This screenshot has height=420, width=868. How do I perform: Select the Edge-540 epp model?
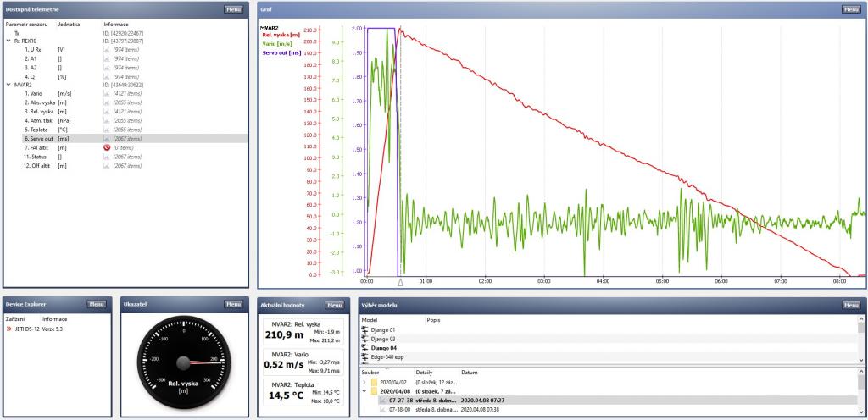pyautogui.click(x=389, y=357)
